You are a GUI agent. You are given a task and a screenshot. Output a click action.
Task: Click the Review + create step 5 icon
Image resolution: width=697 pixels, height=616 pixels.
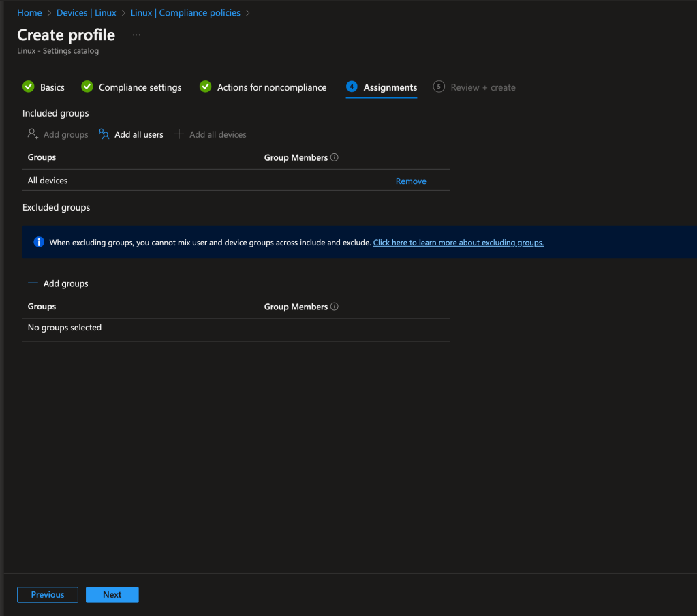(439, 87)
